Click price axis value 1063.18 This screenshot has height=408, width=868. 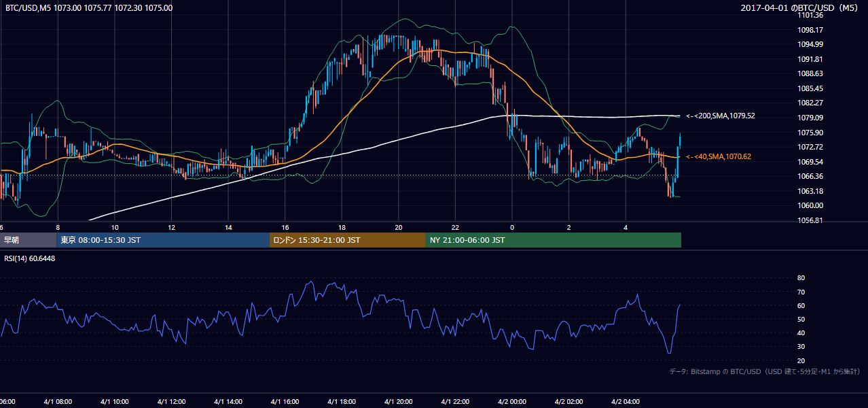click(811, 191)
